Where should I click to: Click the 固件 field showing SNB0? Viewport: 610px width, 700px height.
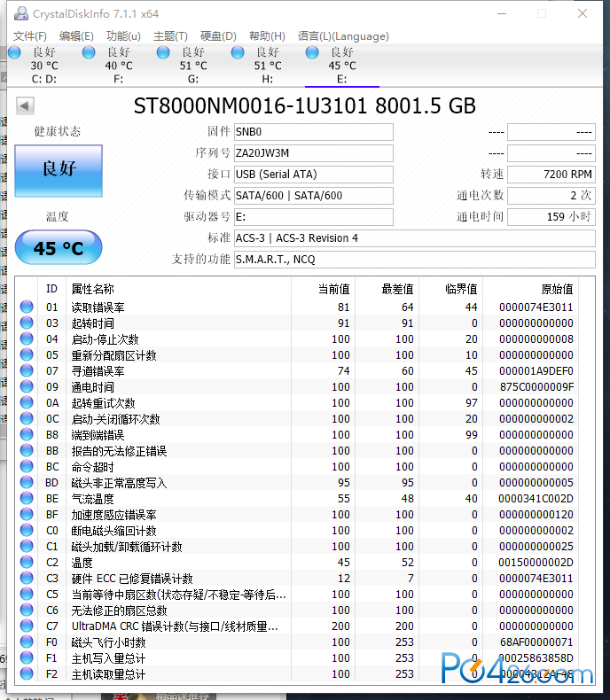tap(314, 132)
